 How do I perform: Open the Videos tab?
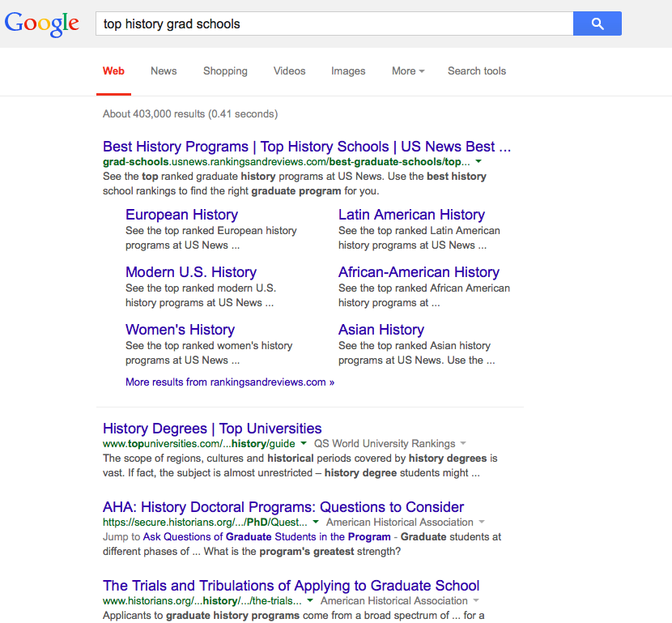(x=289, y=71)
